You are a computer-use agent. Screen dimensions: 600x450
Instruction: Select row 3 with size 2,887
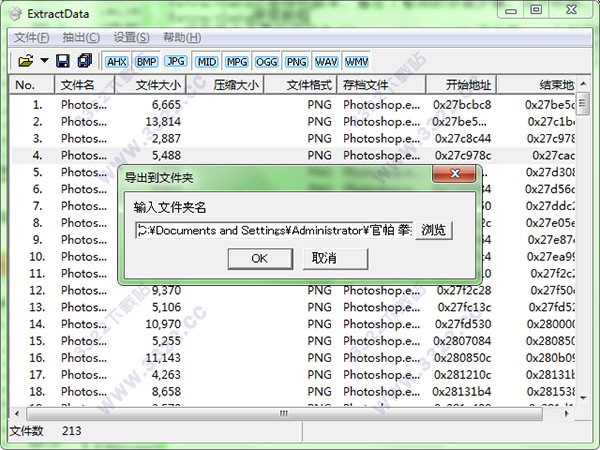coord(293,138)
